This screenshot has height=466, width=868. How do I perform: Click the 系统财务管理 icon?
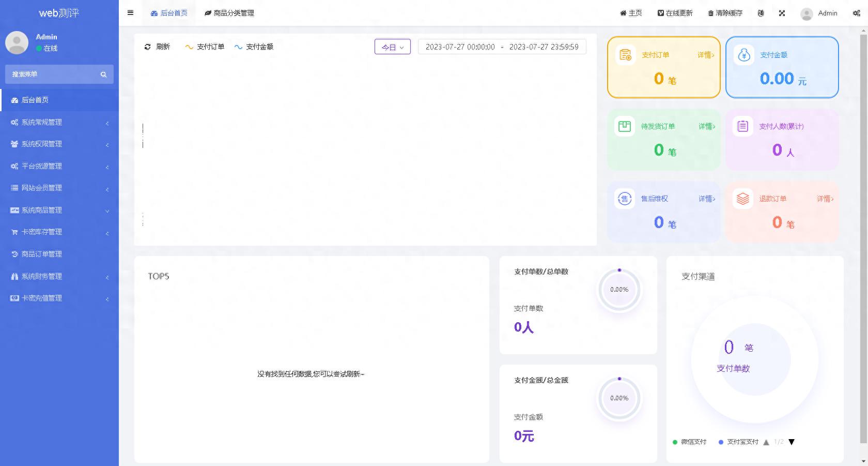coord(14,276)
